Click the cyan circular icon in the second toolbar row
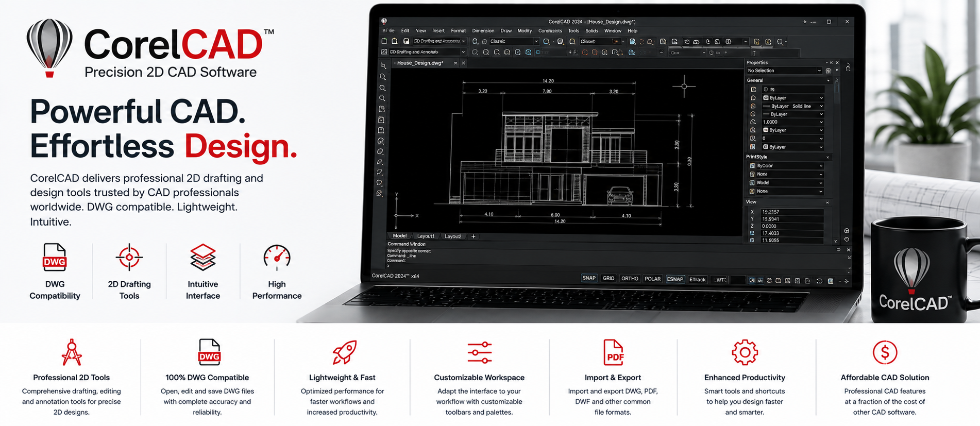 (x=529, y=52)
